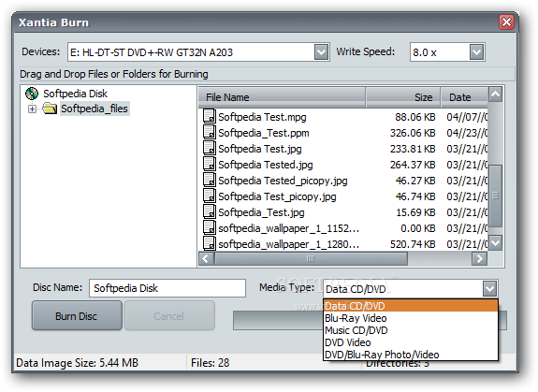Select the Softpedia Disk tree root

75,94
